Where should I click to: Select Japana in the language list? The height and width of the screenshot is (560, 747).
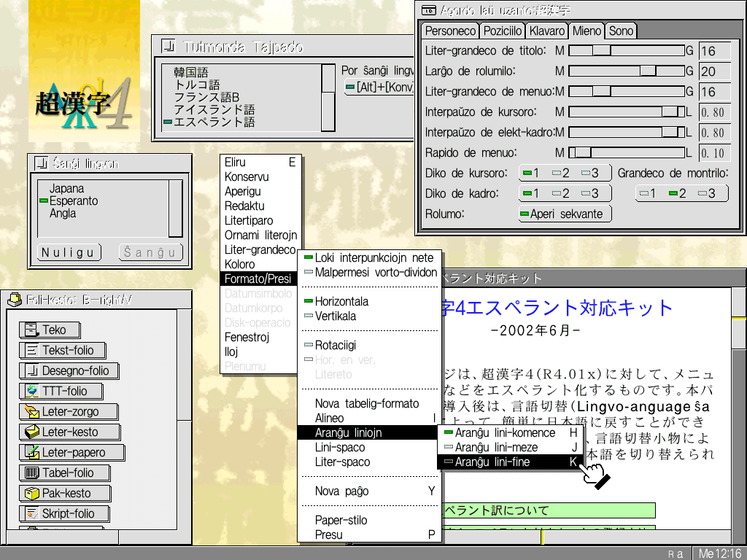point(66,189)
